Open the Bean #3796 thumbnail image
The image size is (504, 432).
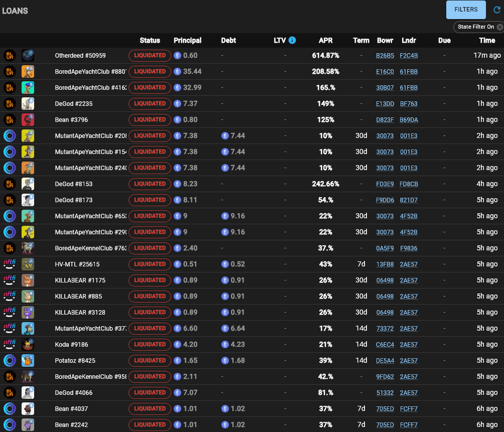(28, 119)
